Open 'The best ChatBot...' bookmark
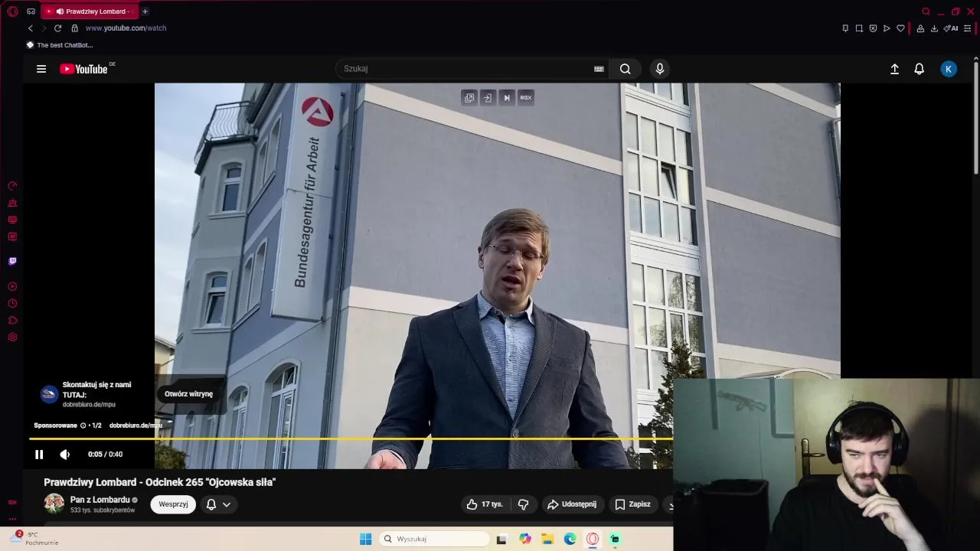The width and height of the screenshot is (980, 551). pyautogui.click(x=60, y=45)
